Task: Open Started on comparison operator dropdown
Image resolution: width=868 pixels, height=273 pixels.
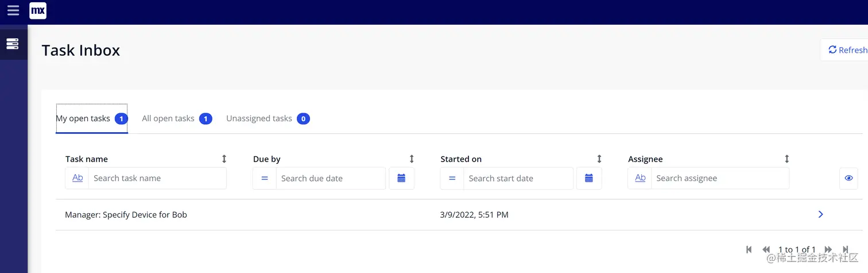Action: (x=452, y=178)
